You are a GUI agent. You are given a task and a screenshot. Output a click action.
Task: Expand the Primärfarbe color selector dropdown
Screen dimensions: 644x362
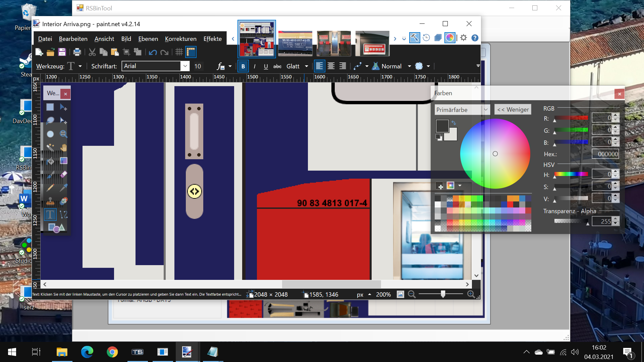point(485,110)
